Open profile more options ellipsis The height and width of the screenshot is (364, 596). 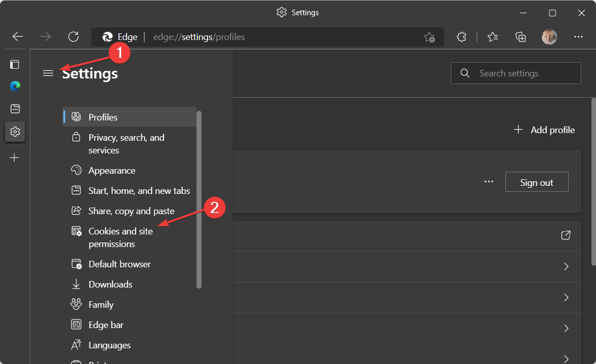[489, 182]
